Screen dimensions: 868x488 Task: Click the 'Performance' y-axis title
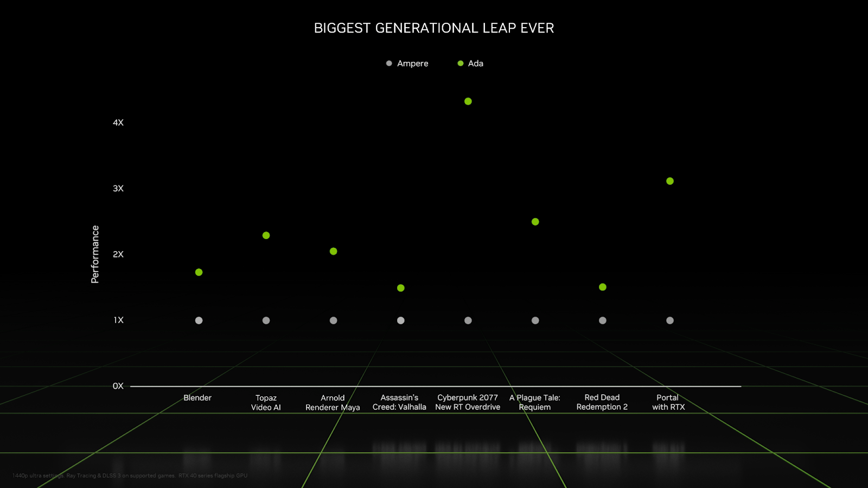[x=95, y=254]
